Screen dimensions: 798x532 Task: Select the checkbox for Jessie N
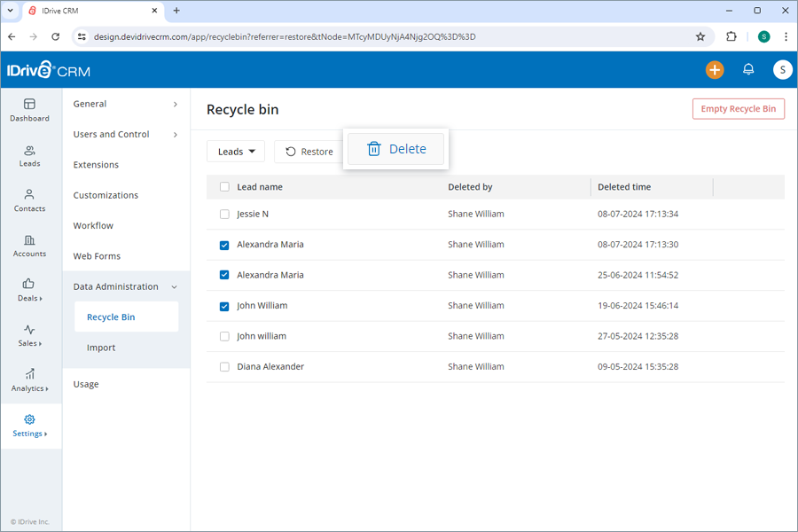pyautogui.click(x=224, y=214)
